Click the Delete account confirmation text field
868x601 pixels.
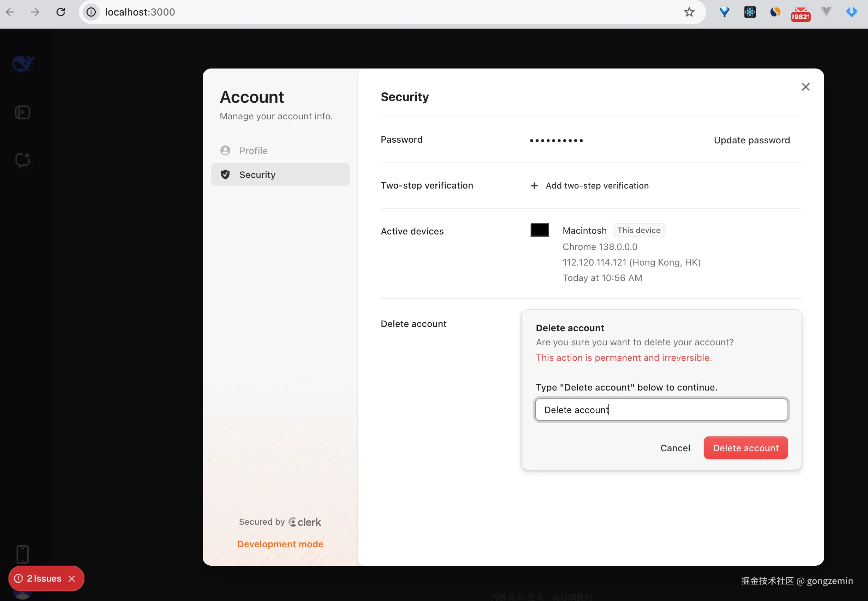[661, 410]
